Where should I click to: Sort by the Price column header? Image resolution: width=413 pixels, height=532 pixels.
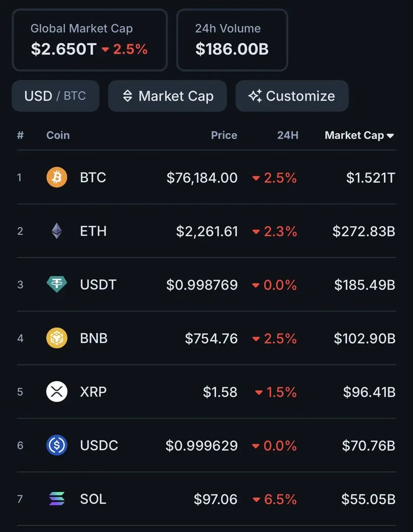(224, 135)
